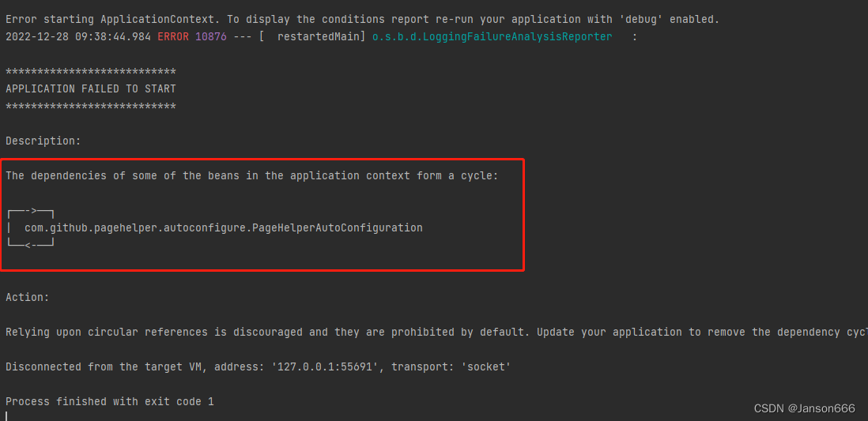Click the APPLICATION FAILED TO START line
868x421 pixels.
tap(91, 88)
